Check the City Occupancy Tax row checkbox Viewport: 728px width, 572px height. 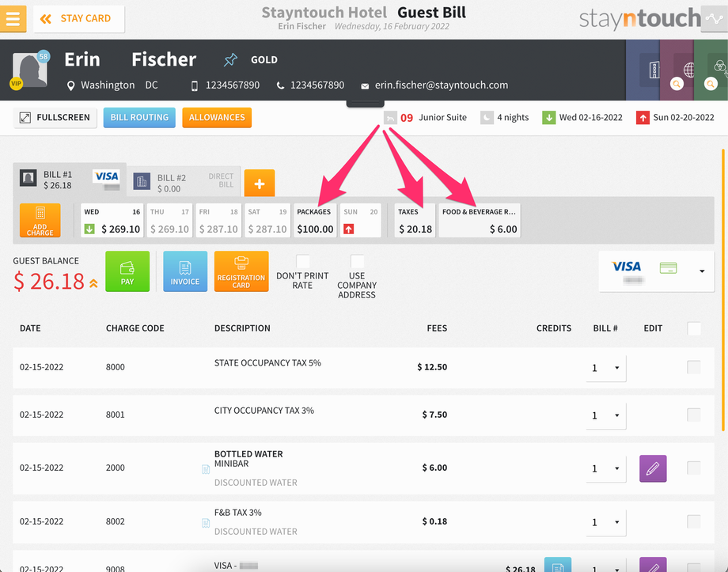point(694,415)
